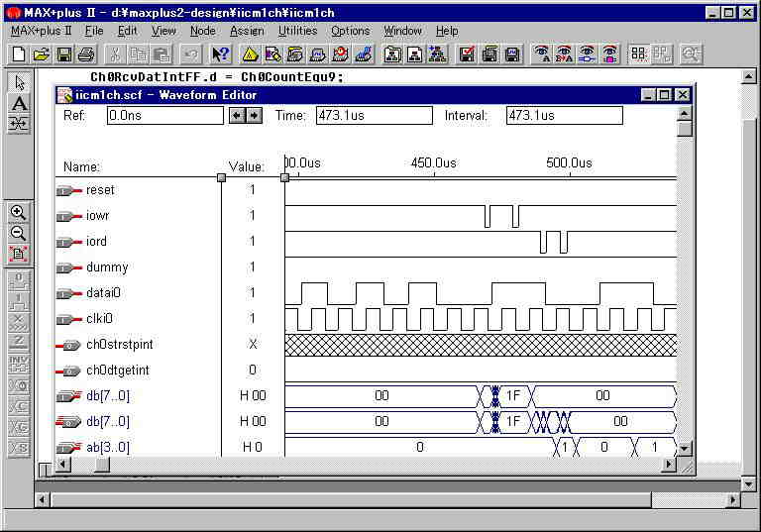Click the Ref right arrow button
The width and height of the screenshot is (761, 532).
coord(254,116)
